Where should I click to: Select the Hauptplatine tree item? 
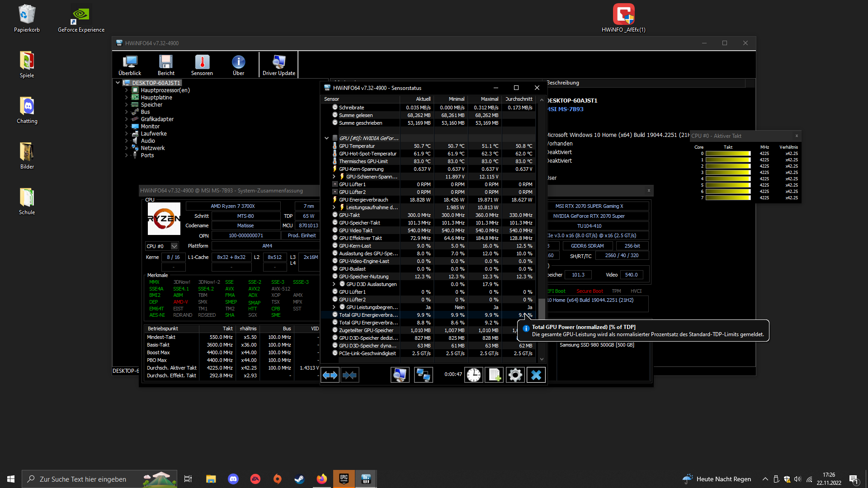tap(156, 98)
